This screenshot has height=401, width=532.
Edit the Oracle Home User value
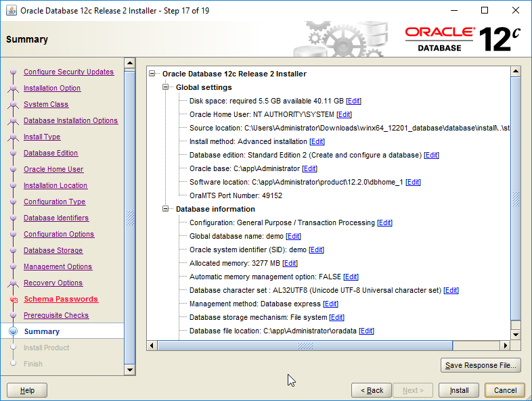point(344,114)
